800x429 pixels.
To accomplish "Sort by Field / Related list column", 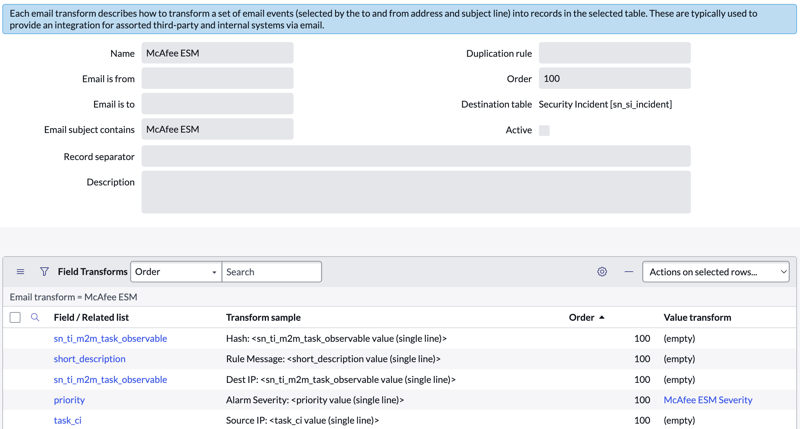I will (x=91, y=317).
